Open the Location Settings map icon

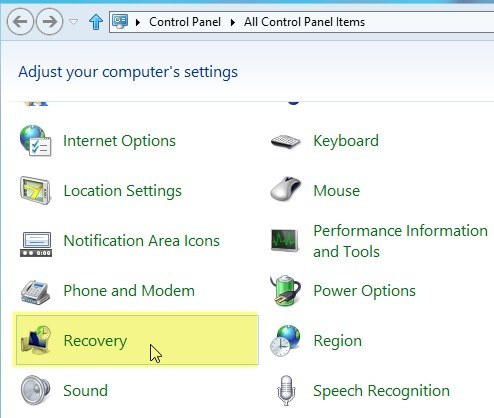point(35,191)
